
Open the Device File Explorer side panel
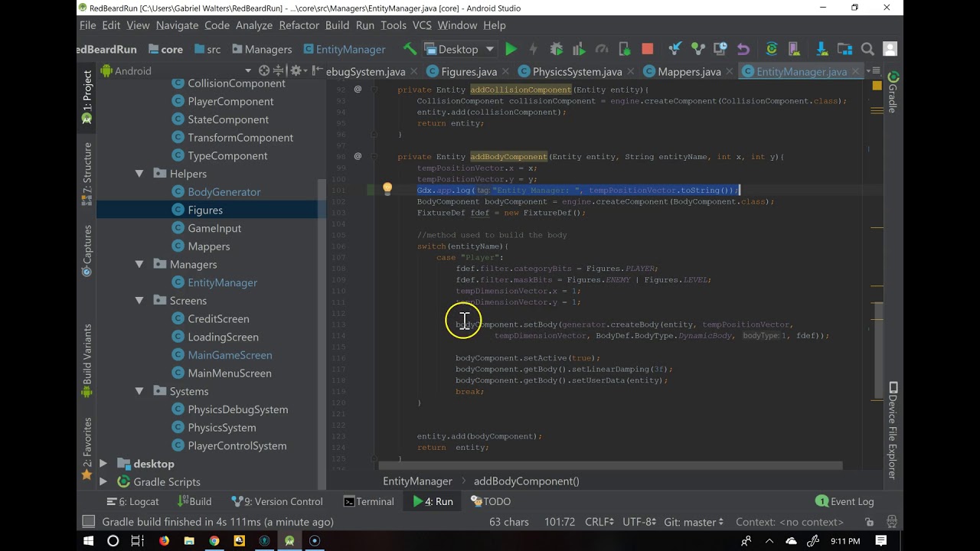893,430
